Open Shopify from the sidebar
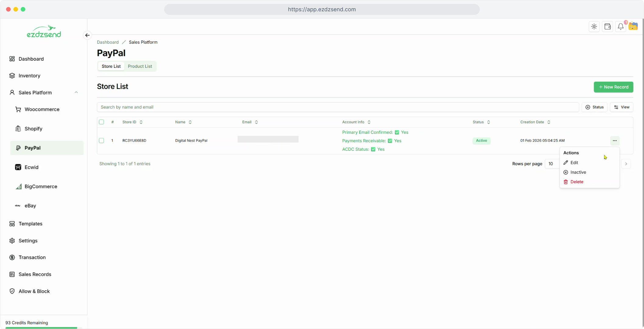Image resolution: width=644 pixels, height=329 pixels. (x=34, y=129)
